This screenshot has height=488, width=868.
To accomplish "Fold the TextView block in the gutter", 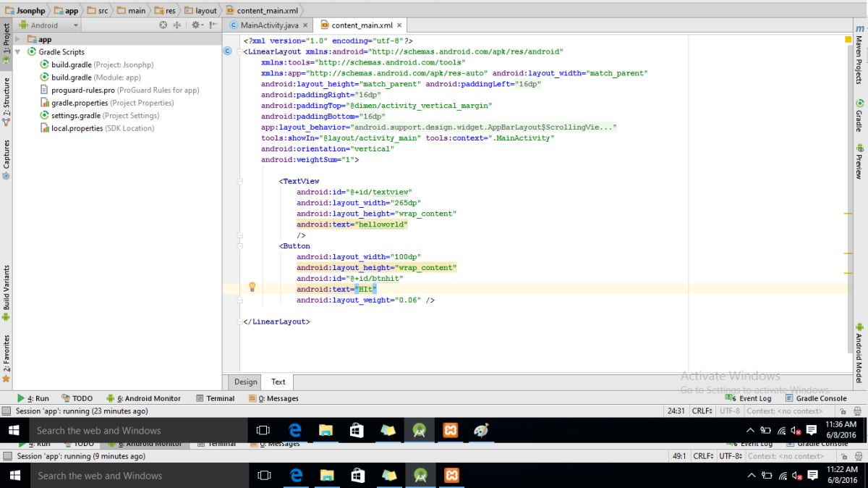I will click(x=240, y=181).
